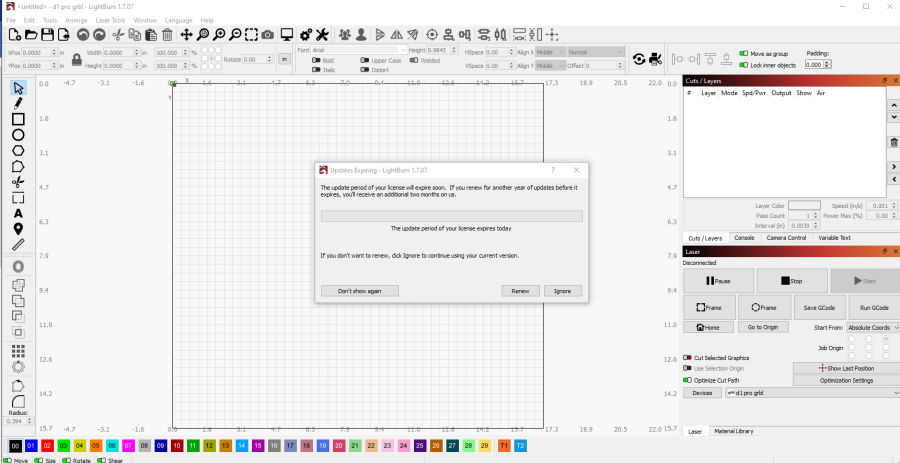This screenshot has height=463, width=900.
Task: Open Start From Absolute Coords dropdown
Action: pyautogui.click(x=872, y=327)
